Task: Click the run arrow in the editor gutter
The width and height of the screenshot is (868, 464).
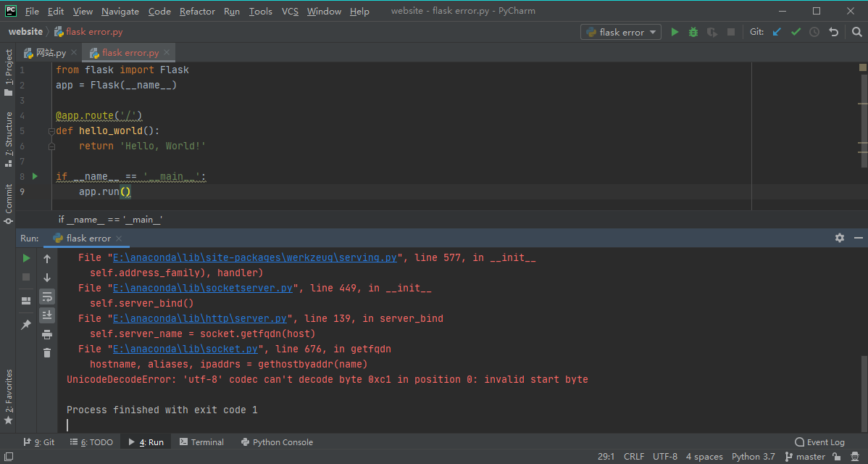Action: pyautogui.click(x=34, y=175)
